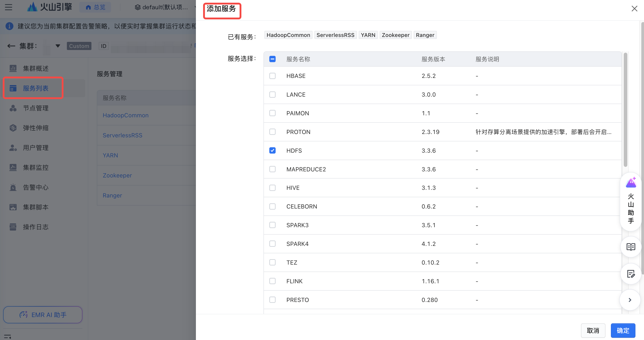The width and height of the screenshot is (644, 340).
Task: Click the service table scrollbar
Action: pos(626,110)
